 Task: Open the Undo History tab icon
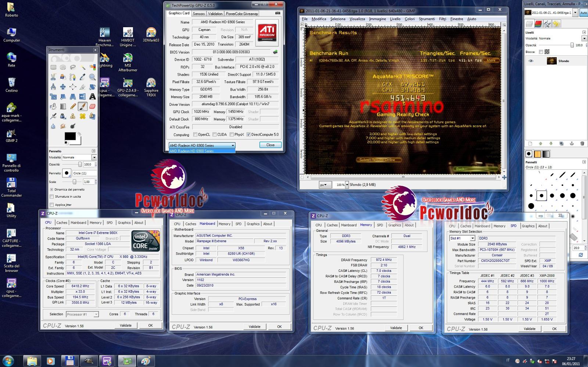[x=556, y=24]
